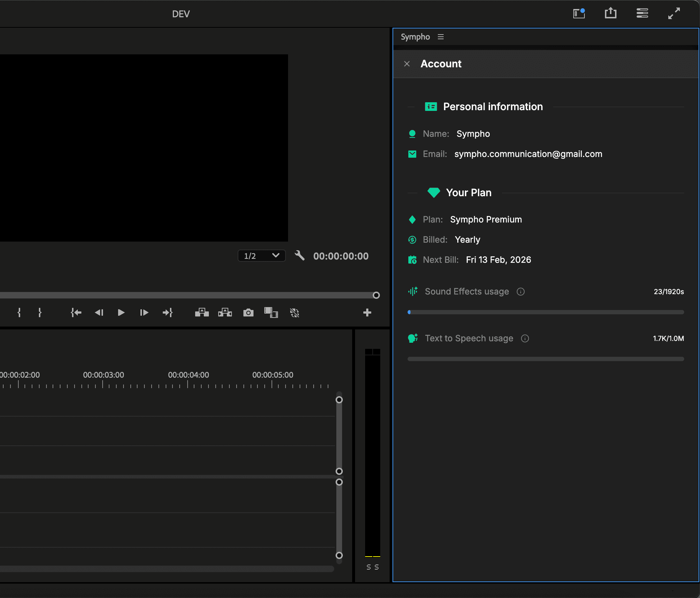
Task: Open the workspaces icon in the header
Action: pyautogui.click(x=642, y=13)
